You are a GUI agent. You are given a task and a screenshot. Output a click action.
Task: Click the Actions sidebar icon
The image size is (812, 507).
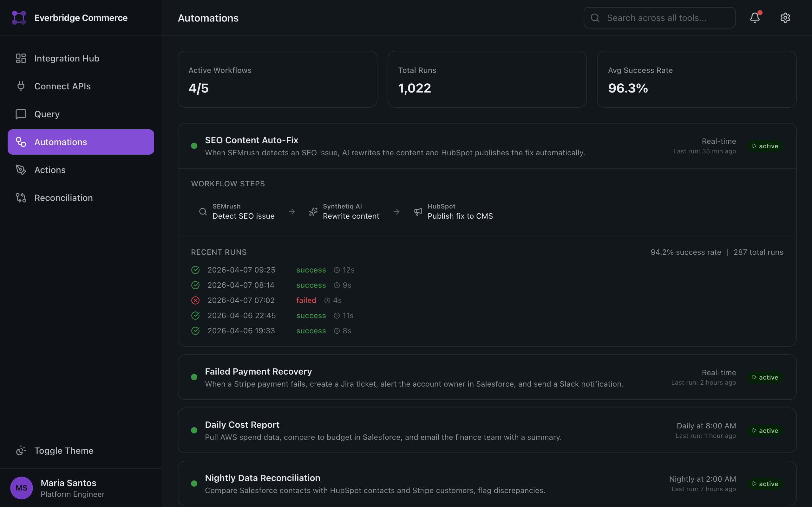coord(21,170)
